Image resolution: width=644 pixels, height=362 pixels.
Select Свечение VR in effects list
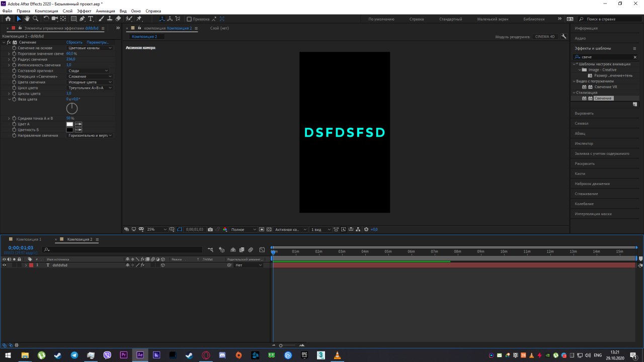pyautogui.click(x=606, y=87)
